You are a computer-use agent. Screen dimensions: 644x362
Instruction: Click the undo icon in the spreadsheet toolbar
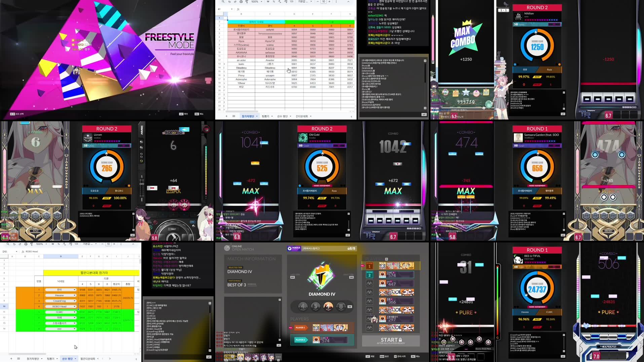[x=229, y=2]
